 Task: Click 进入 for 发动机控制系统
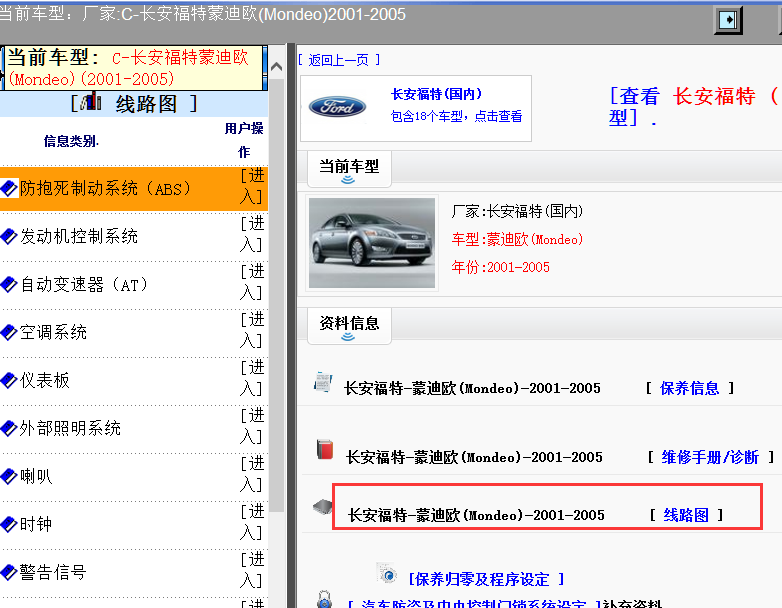(x=252, y=233)
